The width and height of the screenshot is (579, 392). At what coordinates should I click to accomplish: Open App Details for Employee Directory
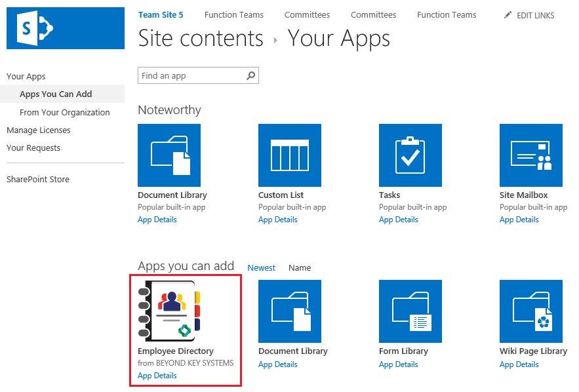[157, 376]
